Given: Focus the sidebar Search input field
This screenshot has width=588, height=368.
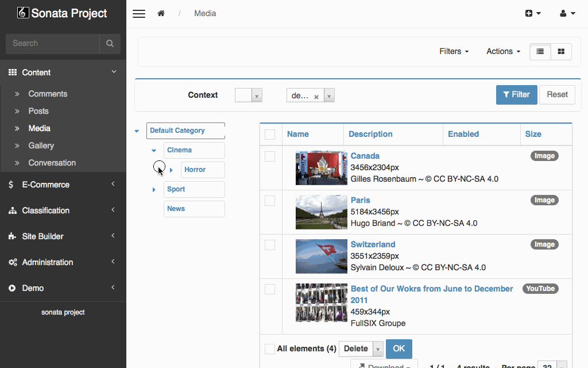Looking at the screenshot, I should pyautogui.click(x=53, y=43).
